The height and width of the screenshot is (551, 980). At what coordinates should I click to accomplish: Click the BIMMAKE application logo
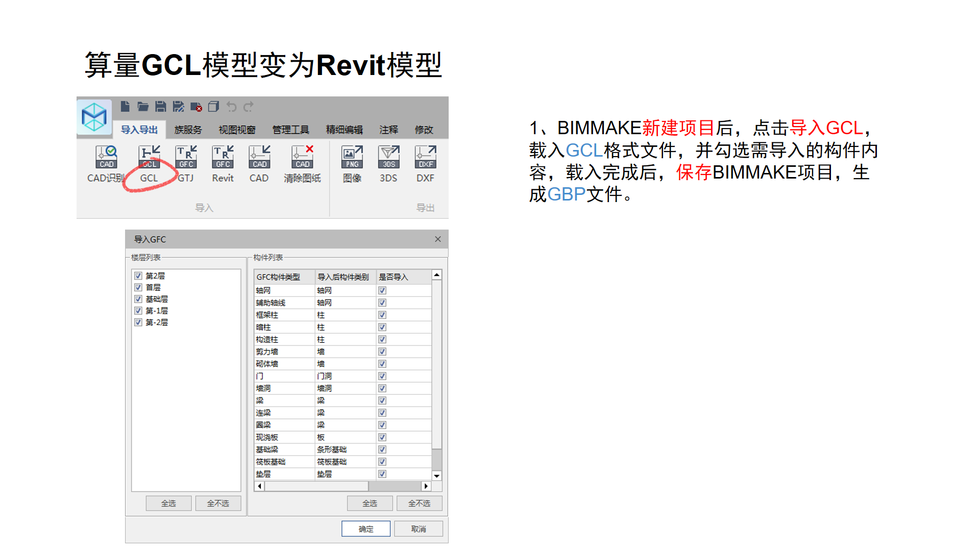pyautogui.click(x=94, y=117)
